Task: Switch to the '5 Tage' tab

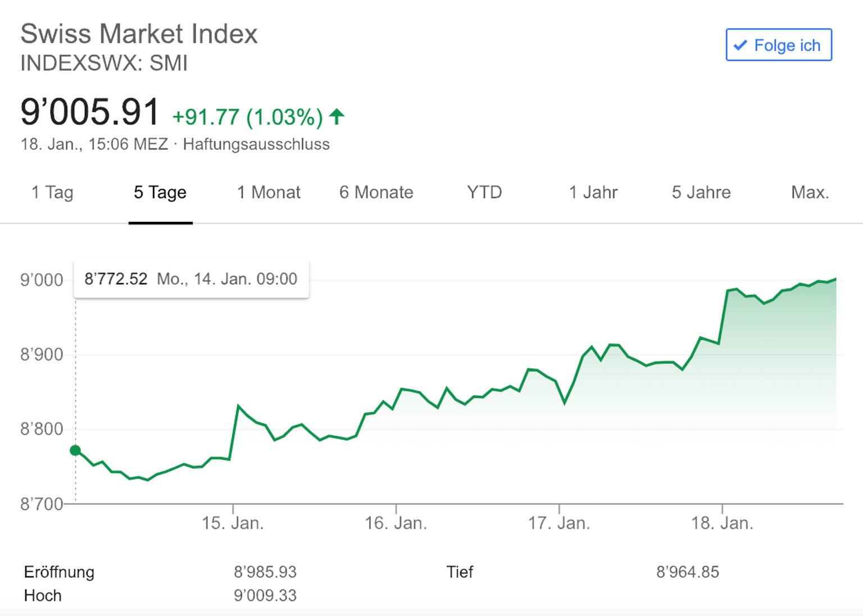Action: [160, 193]
